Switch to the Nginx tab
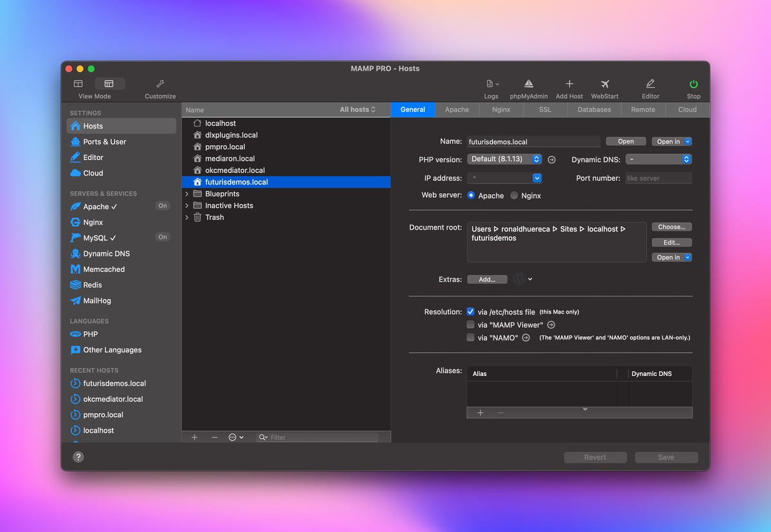The width and height of the screenshot is (771, 532). [x=501, y=110]
